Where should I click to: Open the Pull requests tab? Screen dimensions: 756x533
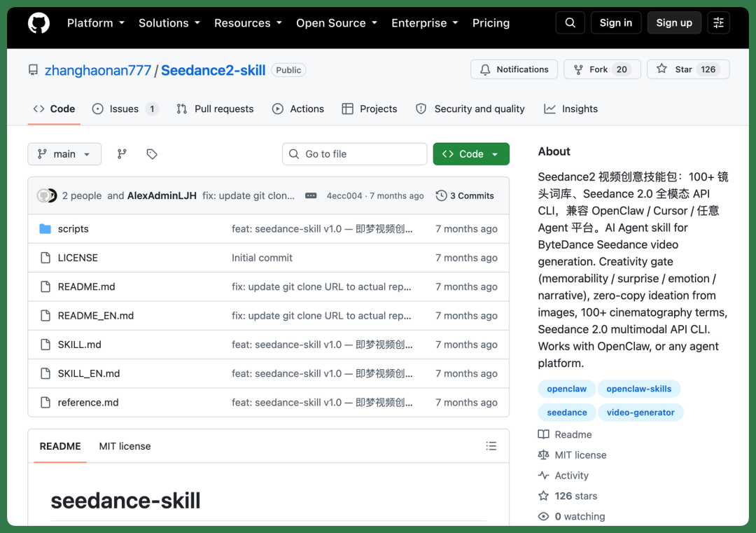(x=215, y=109)
